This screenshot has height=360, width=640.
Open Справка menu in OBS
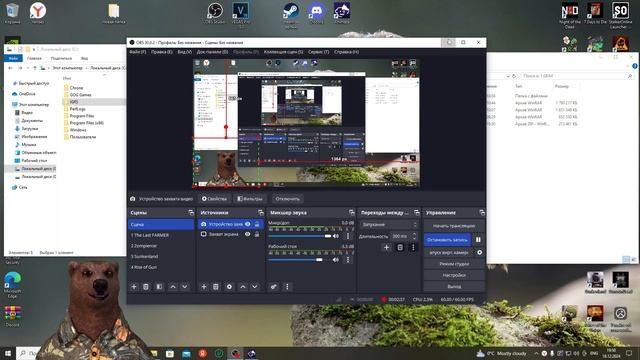(347, 52)
